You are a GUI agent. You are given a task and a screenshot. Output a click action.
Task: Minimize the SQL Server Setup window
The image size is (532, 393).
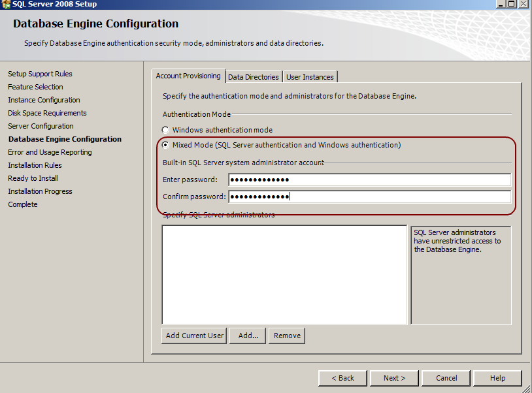point(500,4)
